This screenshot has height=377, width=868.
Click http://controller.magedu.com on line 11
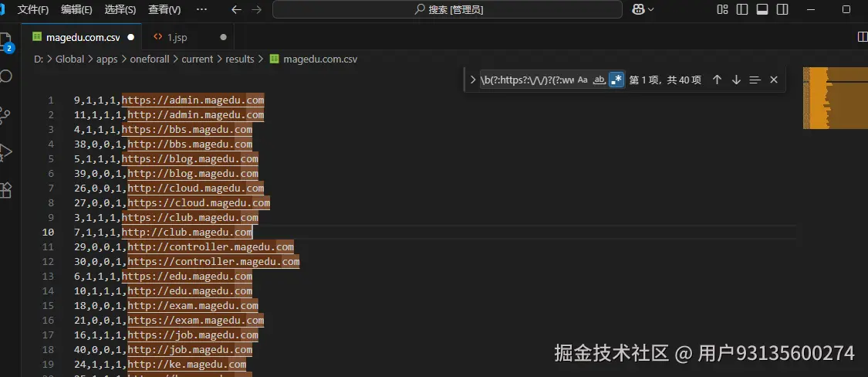pos(211,246)
